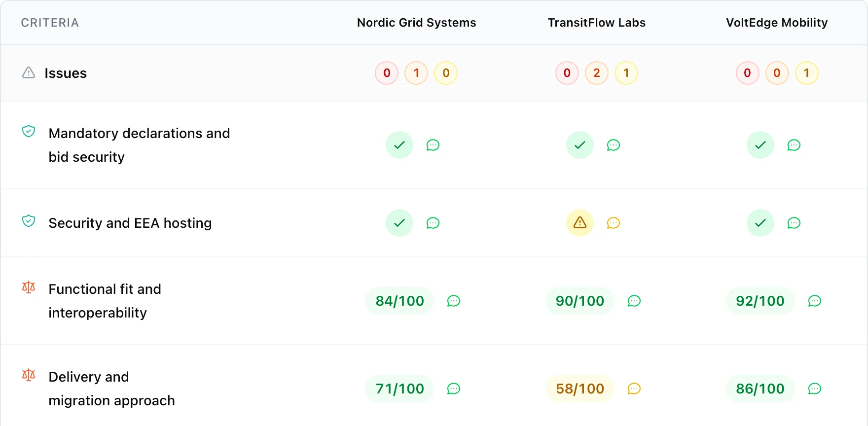This screenshot has height=426, width=868.
Task: Open VoltEdge Mobility mandatory declarations comment
Action: pyautogui.click(x=794, y=145)
